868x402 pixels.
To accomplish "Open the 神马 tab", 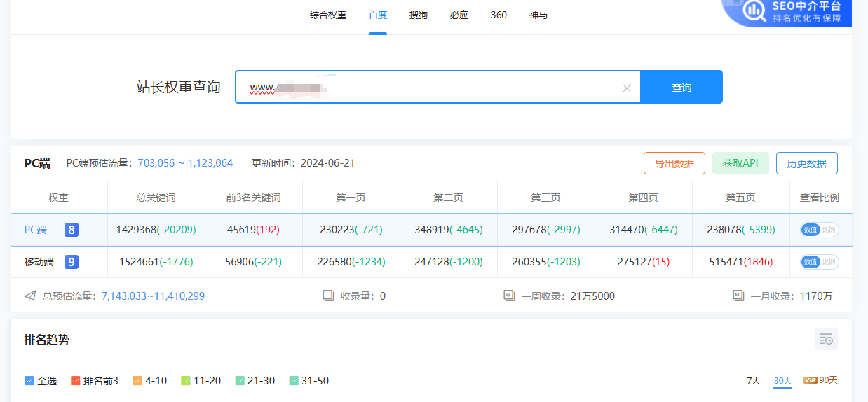I will (538, 15).
